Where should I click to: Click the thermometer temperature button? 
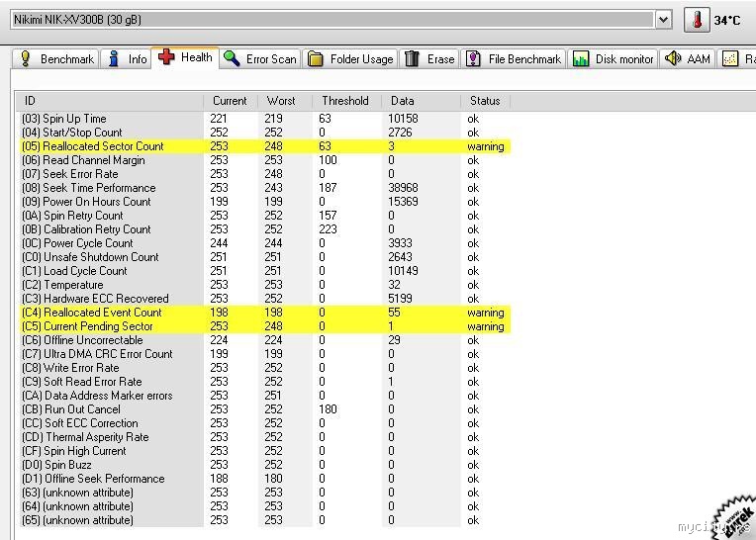[x=697, y=20]
